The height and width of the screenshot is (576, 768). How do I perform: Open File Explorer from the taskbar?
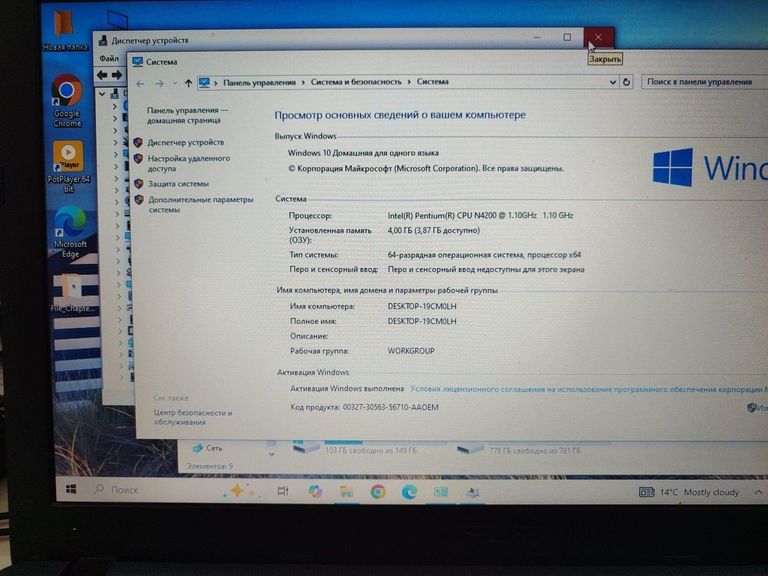(346, 491)
